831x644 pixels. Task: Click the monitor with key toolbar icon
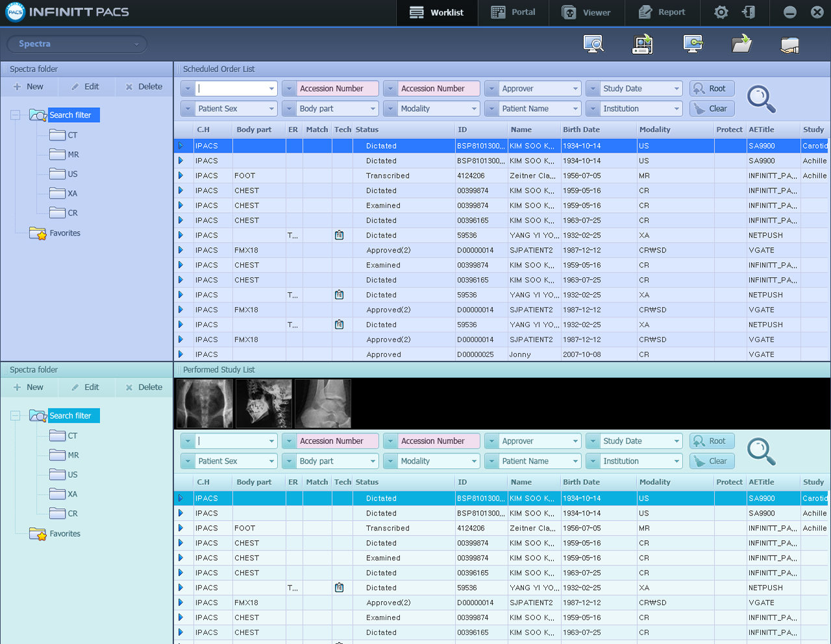coord(693,43)
